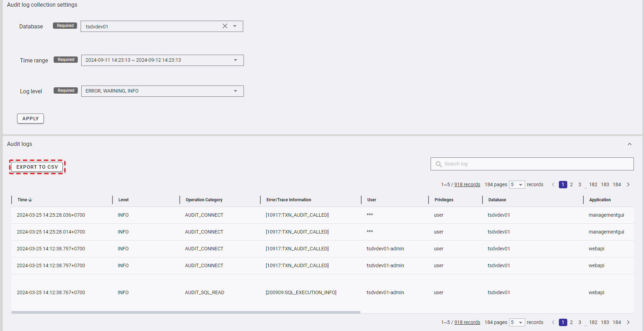
Task: Sort by Operation Category column header
Action: pos(204,200)
